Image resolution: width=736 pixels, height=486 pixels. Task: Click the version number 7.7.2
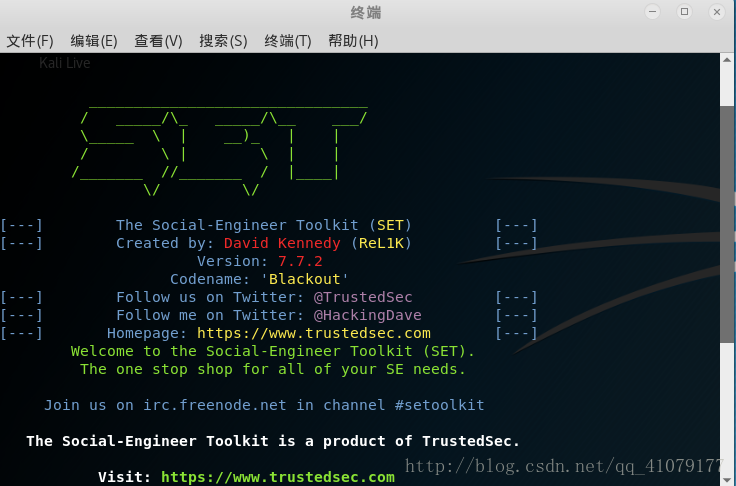click(300, 261)
